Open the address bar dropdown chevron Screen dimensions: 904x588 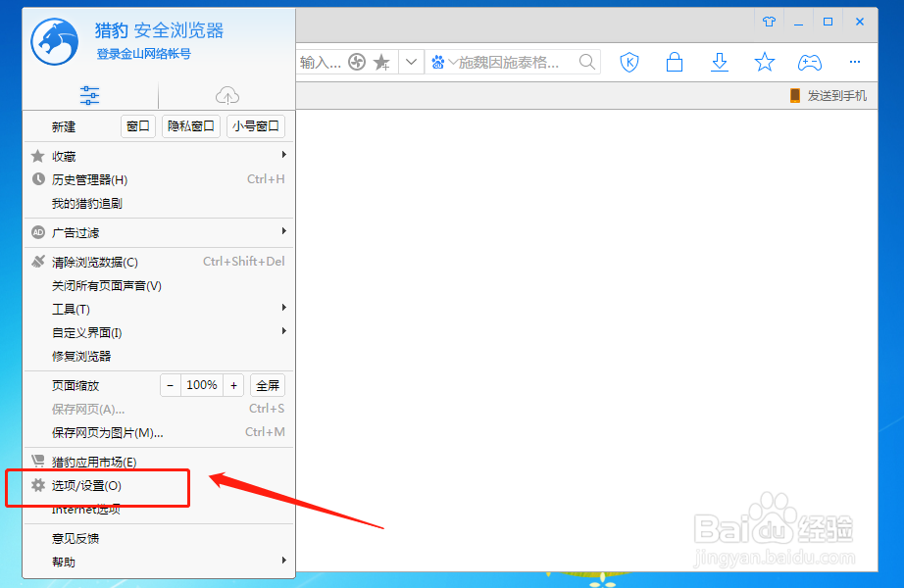click(411, 62)
